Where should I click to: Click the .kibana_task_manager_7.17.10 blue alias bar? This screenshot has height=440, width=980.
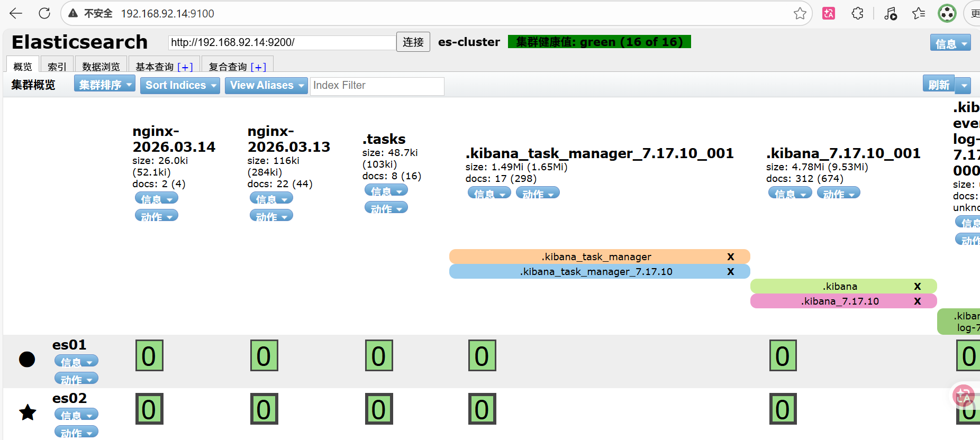600,271
